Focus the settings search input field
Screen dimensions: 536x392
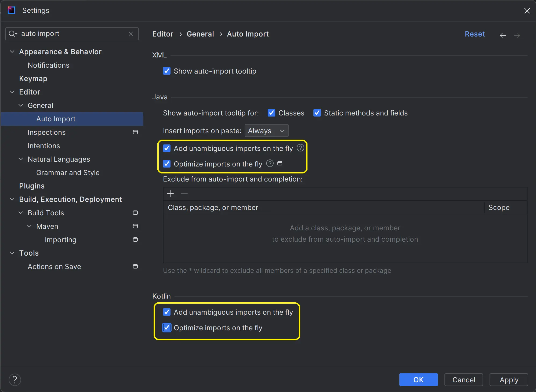coord(72,34)
